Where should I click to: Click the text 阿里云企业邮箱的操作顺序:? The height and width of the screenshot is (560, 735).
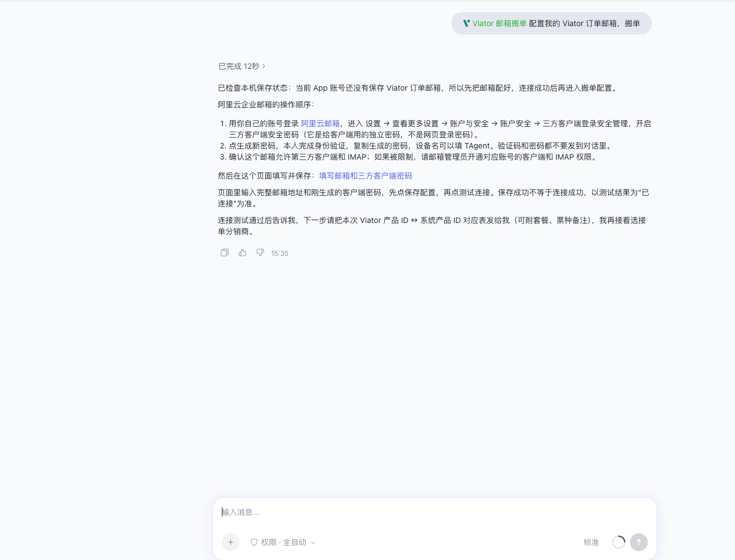(266, 105)
